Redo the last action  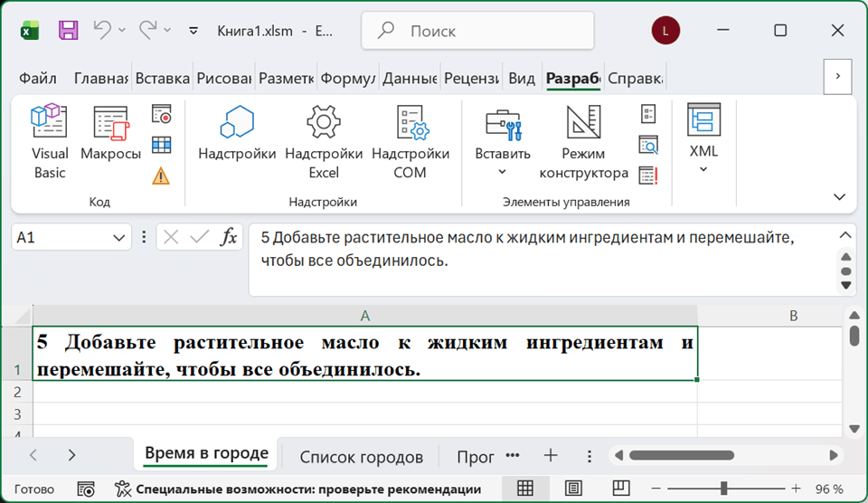147,30
